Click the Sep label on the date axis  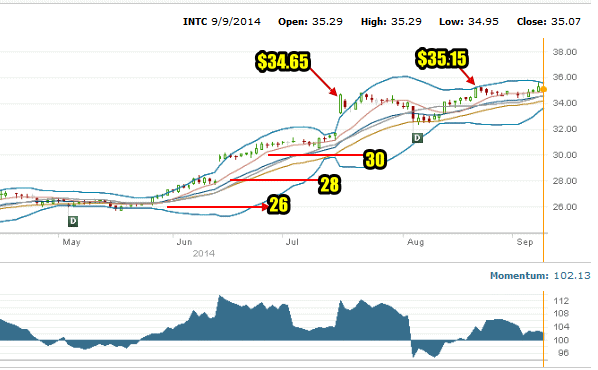pyautogui.click(x=525, y=242)
